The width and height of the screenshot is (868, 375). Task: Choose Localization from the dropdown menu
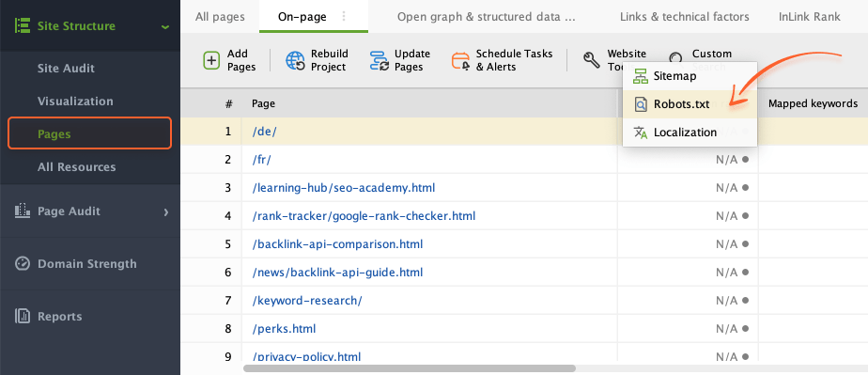pyautogui.click(x=690, y=133)
